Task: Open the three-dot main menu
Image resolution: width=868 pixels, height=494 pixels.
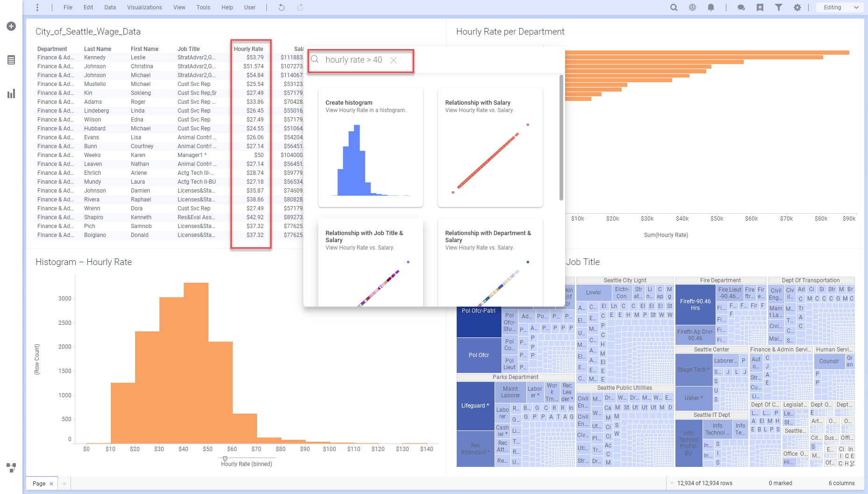Action: (37, 7)
